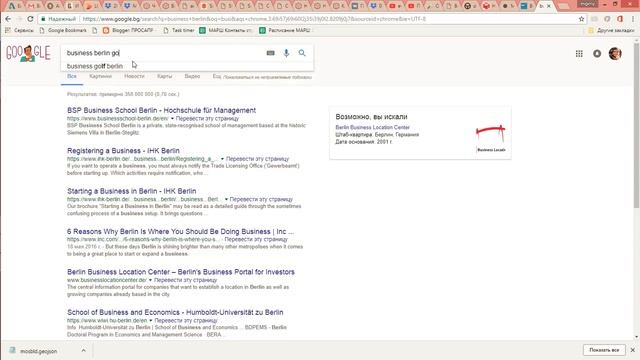
Task: Reload the current page
Action: [30, 19]
